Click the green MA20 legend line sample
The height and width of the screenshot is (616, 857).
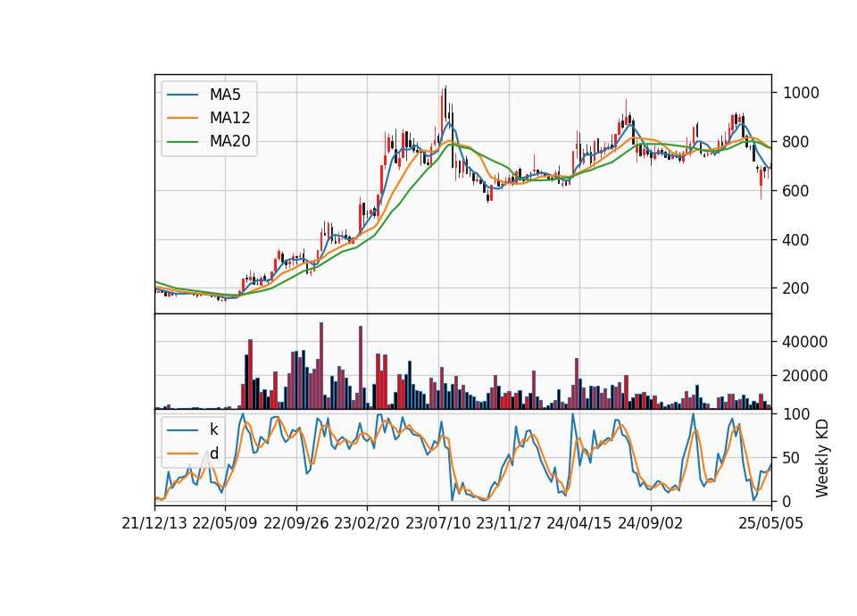coord(182,142)
